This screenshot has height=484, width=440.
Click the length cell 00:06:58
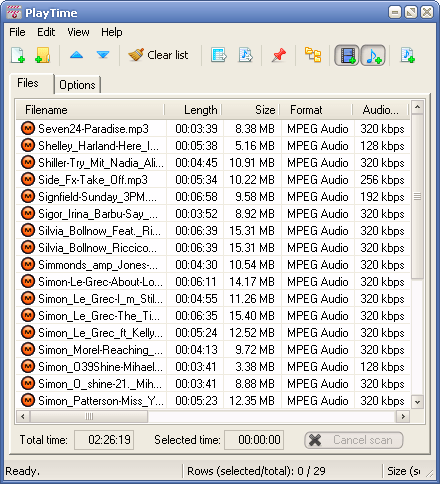click(196, 197)
